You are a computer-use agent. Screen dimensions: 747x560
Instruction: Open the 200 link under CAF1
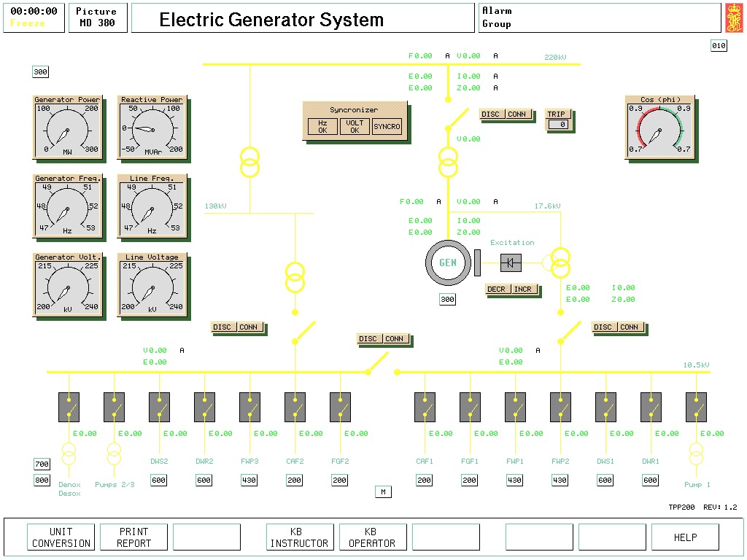pos(424,480)
